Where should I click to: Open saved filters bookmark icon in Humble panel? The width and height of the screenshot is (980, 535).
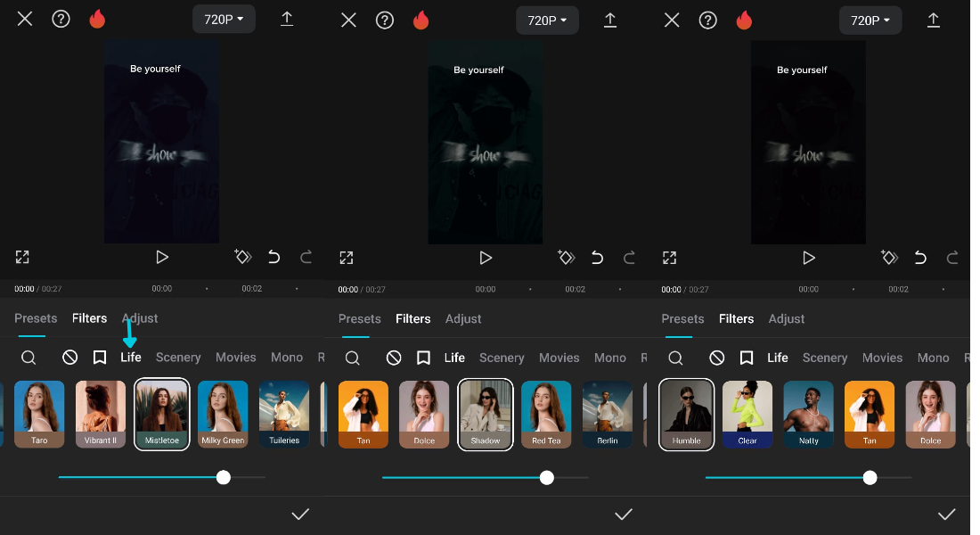point(747,358)
